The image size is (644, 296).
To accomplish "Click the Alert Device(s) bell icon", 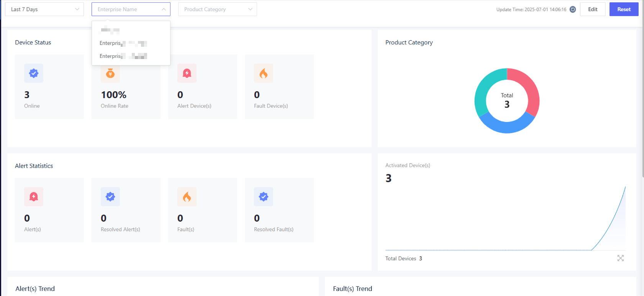I will tap(187, 73).
